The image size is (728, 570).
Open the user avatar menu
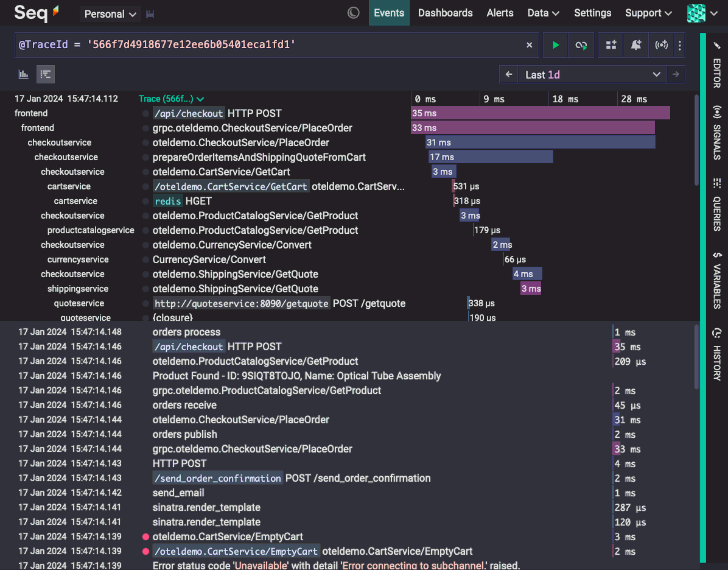(x=702, y=13)
